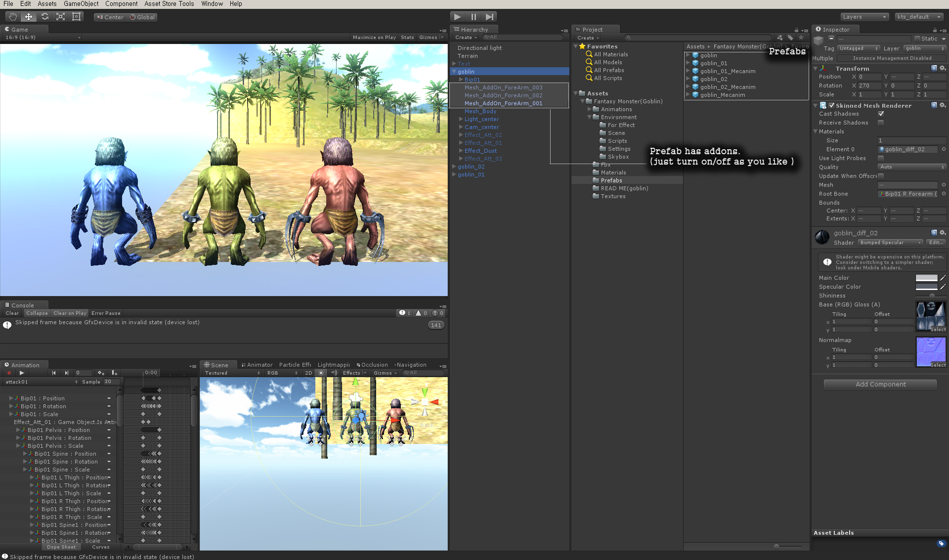Select the Scale tool in toolbar
This screenshot has width=949, height=560.
pos(60,17)
